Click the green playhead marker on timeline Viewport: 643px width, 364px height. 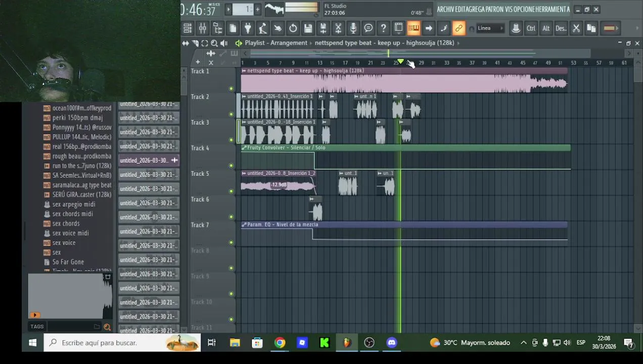400,62
